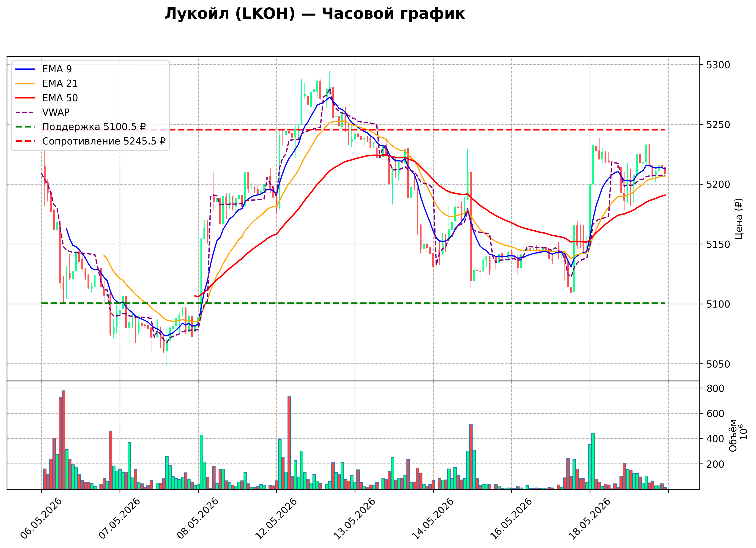The height and width of the screenshot is (548, 756).
Task: Click the price axis value 5250
Action: pos(718,125)
